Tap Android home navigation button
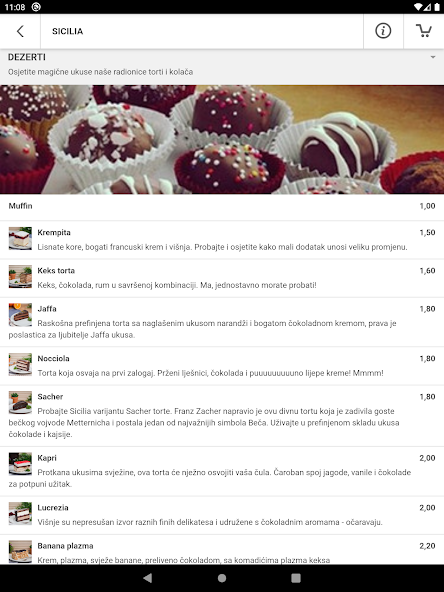The width and height of the screenshot is (444, 592). (222, 578)
